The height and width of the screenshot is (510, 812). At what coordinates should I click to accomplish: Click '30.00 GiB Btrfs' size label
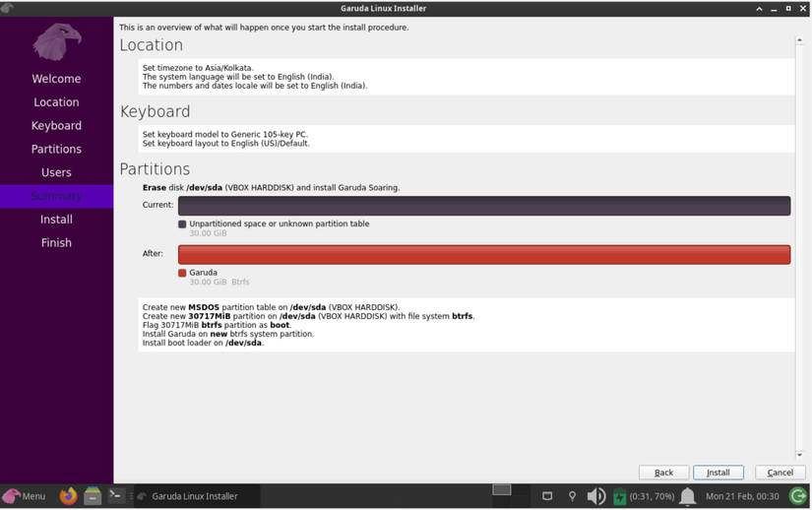click(x=219, y=283)
